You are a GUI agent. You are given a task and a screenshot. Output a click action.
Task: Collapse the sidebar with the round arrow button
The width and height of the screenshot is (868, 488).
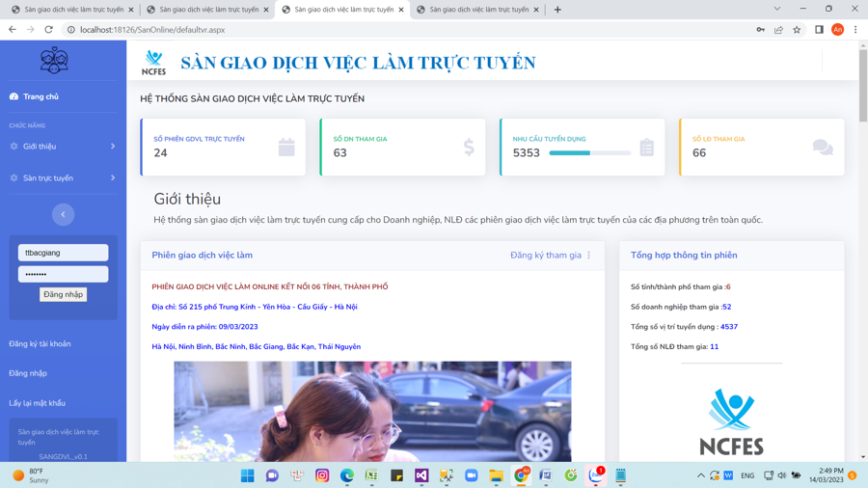pyautogui.click(x=63, y=214)
